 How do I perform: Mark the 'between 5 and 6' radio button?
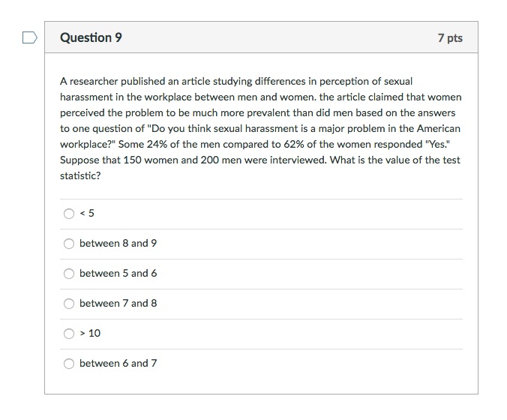[69, 274]
